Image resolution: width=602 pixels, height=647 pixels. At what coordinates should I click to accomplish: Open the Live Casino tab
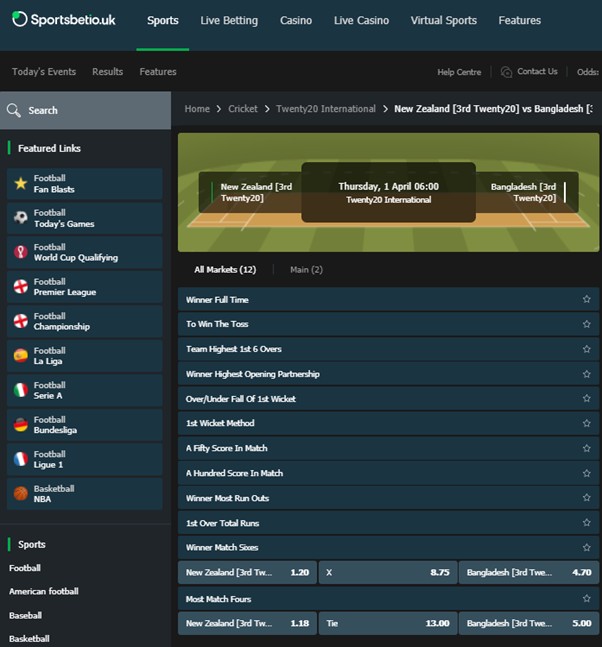tap(361, 20)
